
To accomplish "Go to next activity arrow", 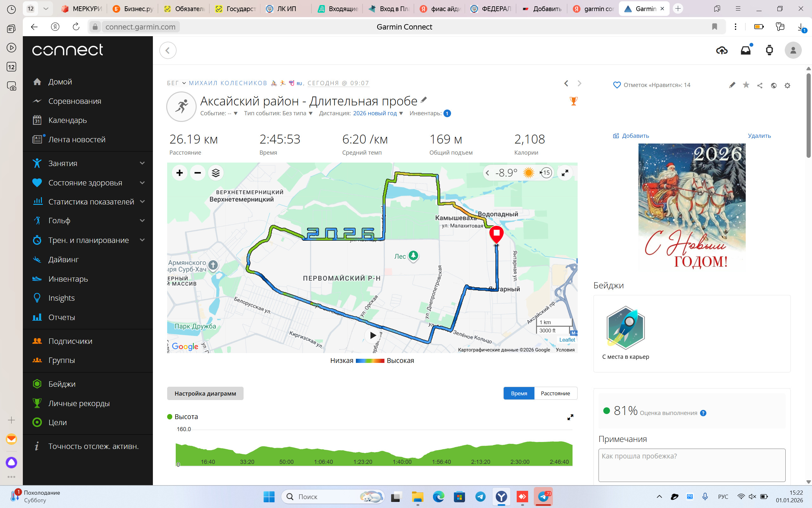I will (x=580, y=83).
